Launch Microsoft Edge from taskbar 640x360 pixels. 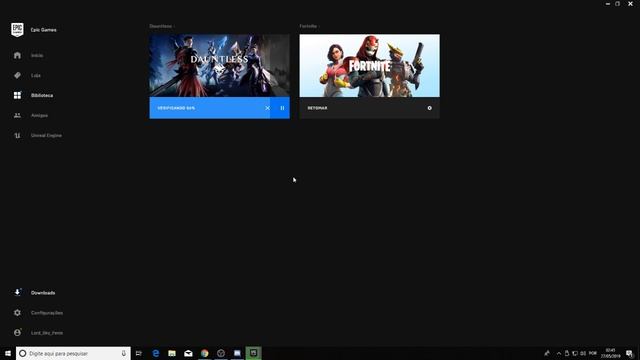(x=156, y=353)
